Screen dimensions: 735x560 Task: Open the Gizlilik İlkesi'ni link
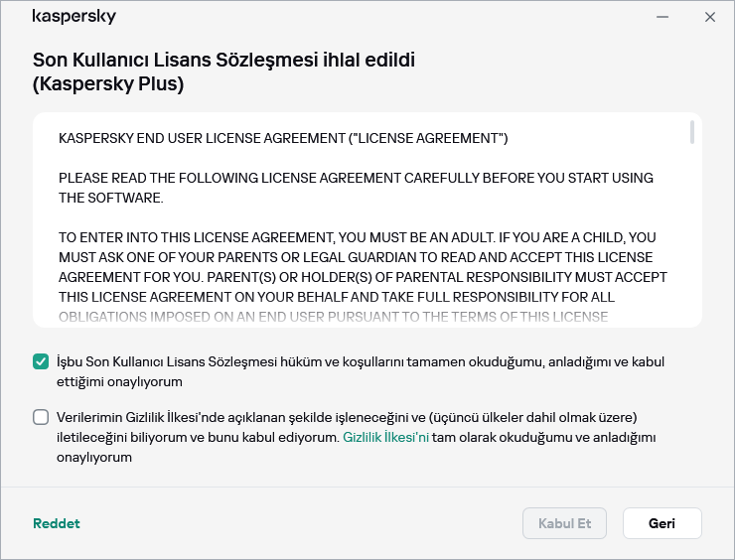click(385, 437)
